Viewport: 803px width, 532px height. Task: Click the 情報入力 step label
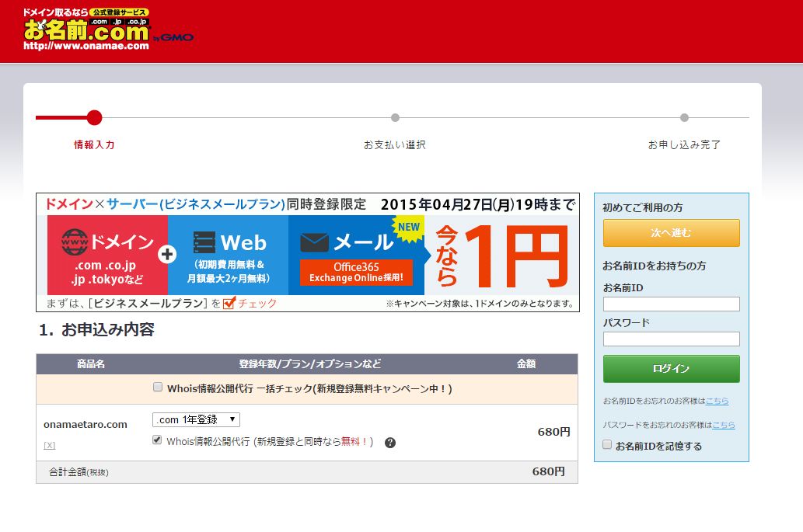click(x=94, y=144)
